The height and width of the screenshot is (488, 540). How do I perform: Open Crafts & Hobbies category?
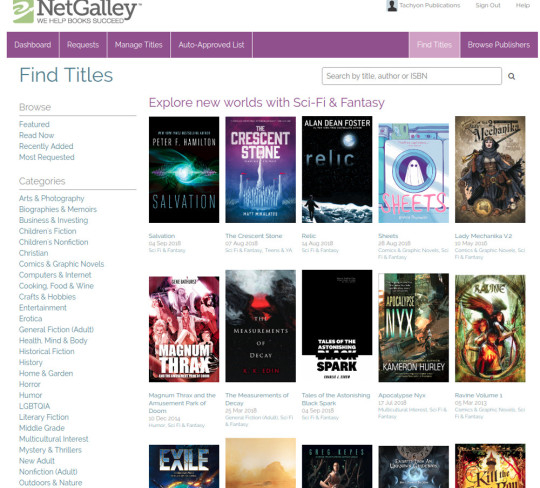[x=47, y=297]
